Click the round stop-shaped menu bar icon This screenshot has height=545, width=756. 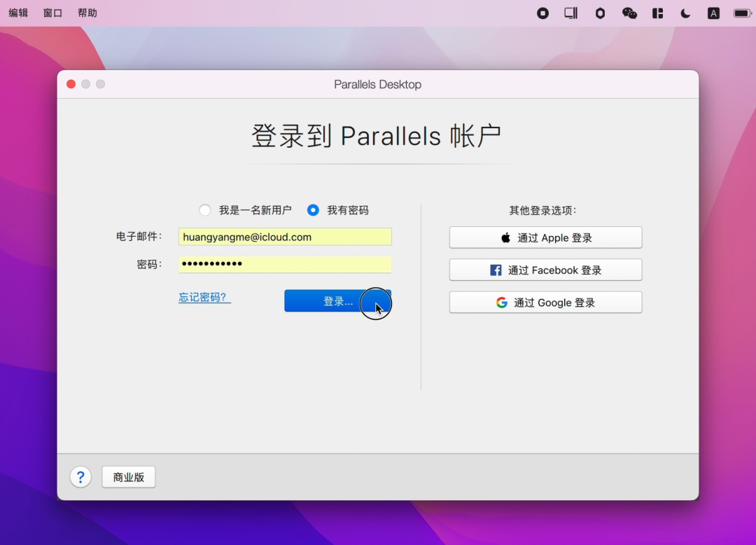(x=542, y=13)
